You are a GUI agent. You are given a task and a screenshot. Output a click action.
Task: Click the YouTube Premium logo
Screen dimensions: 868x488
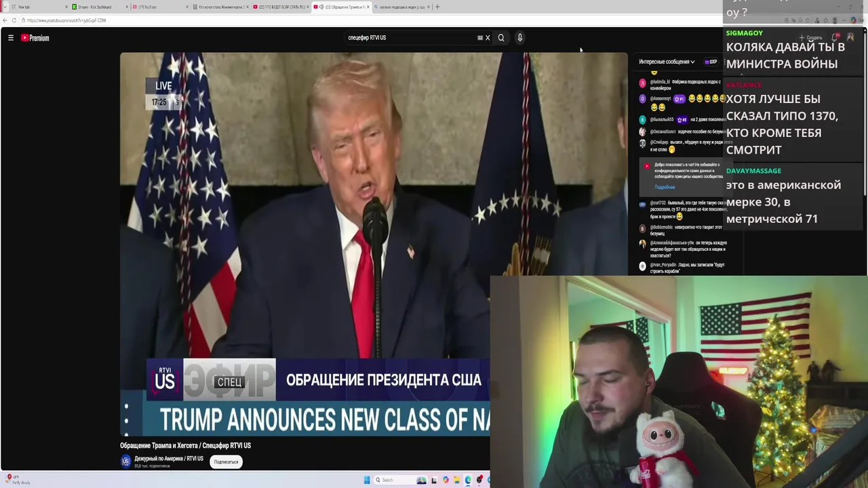(x=35, y=38)
